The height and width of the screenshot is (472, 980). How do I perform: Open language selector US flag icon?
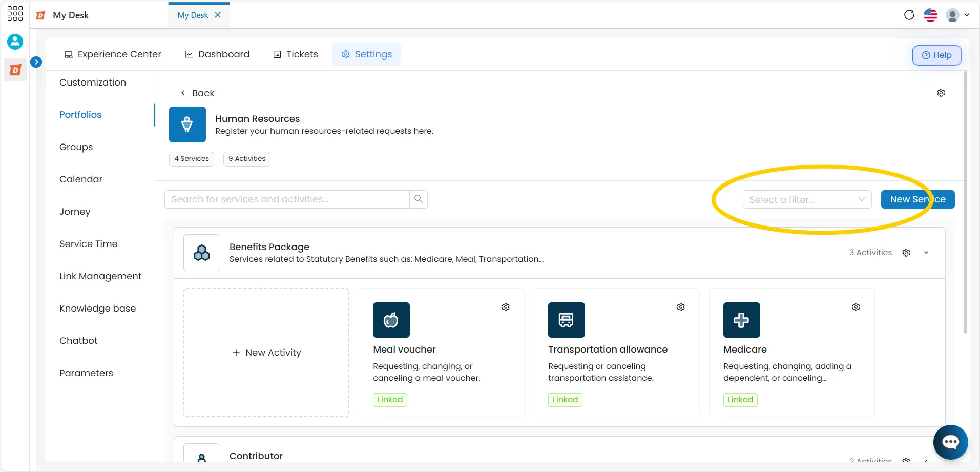pyautogui.click(x=931, y=15)
